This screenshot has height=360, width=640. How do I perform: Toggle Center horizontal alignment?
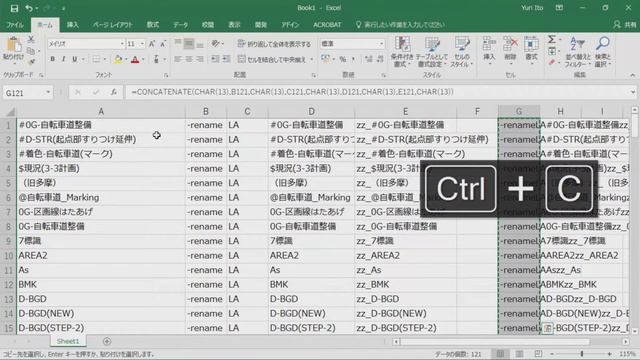point(189,60)
